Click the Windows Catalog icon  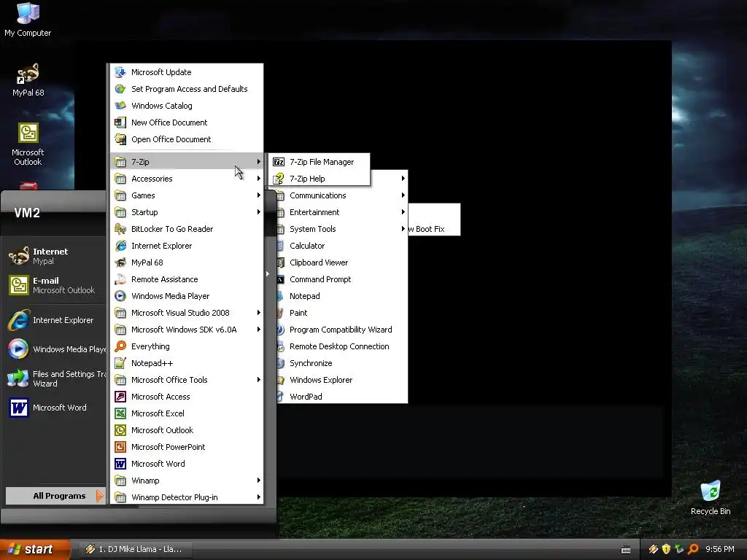point(120,106)
